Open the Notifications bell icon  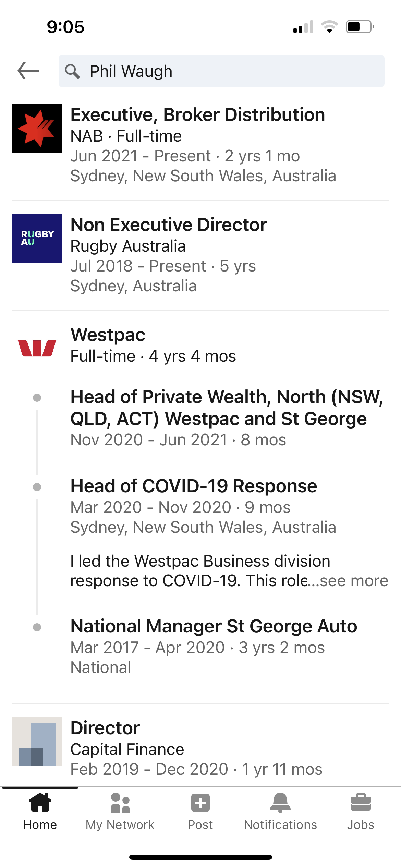pyautogui.click(x=280, y=803)
